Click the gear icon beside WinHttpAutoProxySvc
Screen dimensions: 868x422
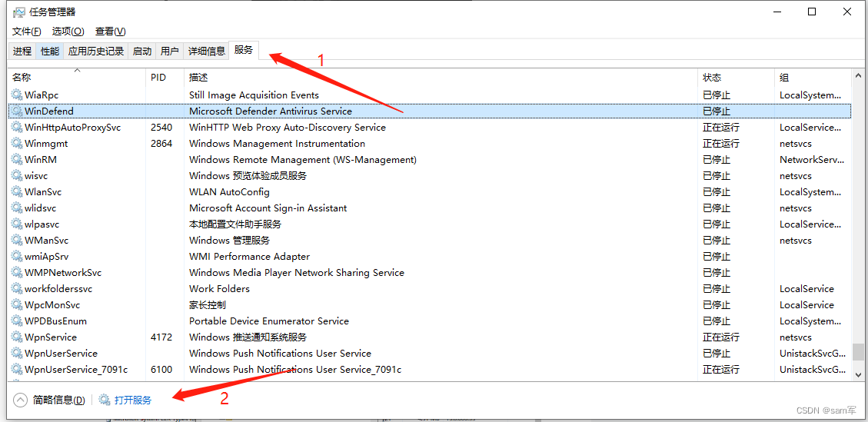[17, 128]
